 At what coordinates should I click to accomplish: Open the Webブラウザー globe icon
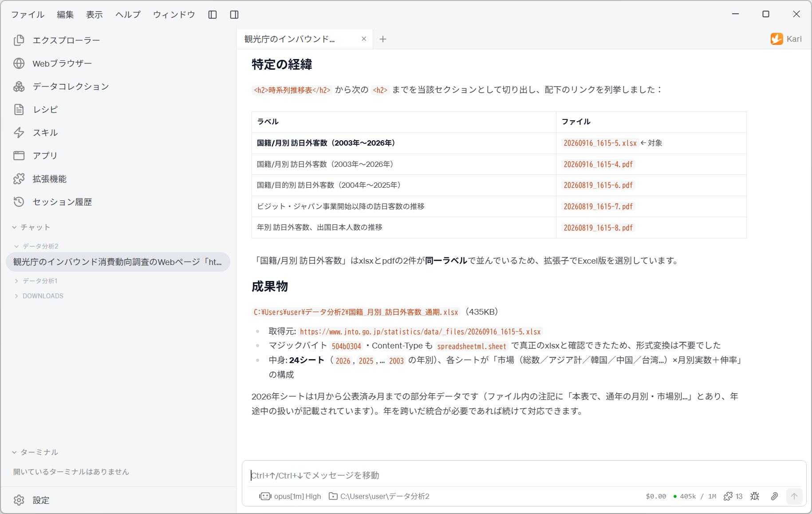click(x=19, y=63)
